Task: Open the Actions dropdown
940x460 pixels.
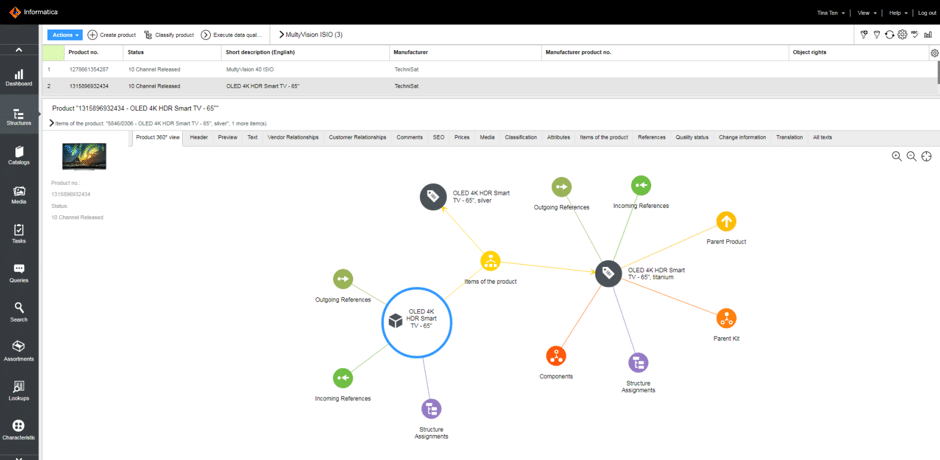Action: (64, 35)
